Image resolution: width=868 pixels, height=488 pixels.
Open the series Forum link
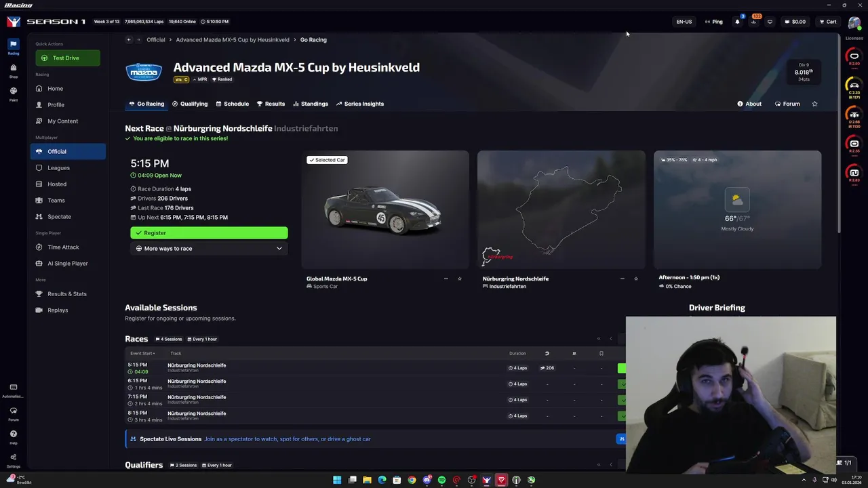(x=787, y=104)
